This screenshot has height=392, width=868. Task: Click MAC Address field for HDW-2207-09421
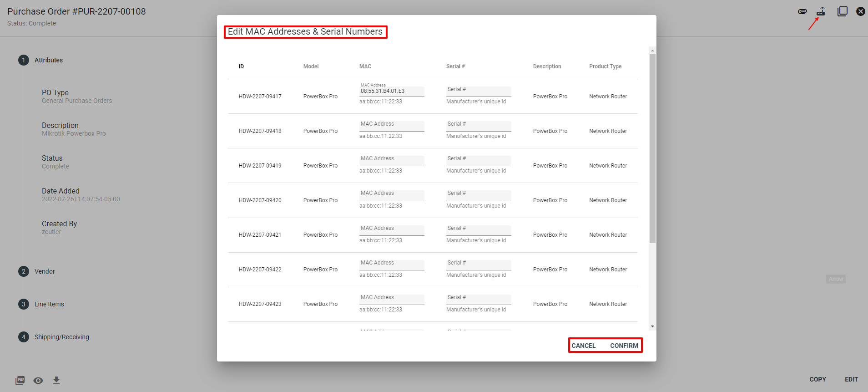392,230
